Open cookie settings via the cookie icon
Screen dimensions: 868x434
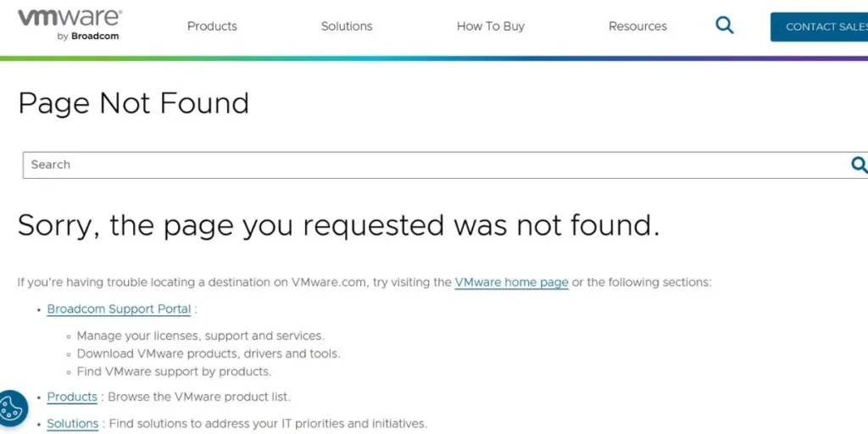[12, 409]
